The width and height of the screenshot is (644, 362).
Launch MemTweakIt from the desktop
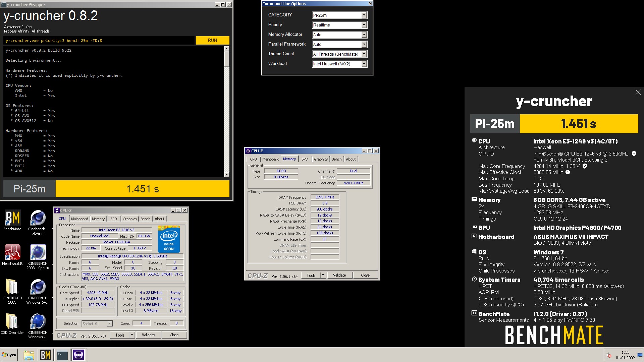[x=12, y=255]
